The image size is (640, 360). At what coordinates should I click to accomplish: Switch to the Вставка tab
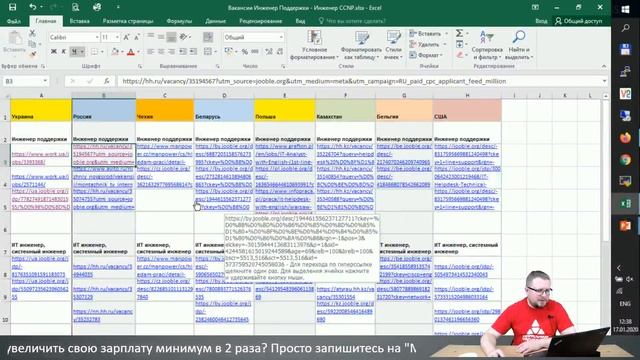79,21
